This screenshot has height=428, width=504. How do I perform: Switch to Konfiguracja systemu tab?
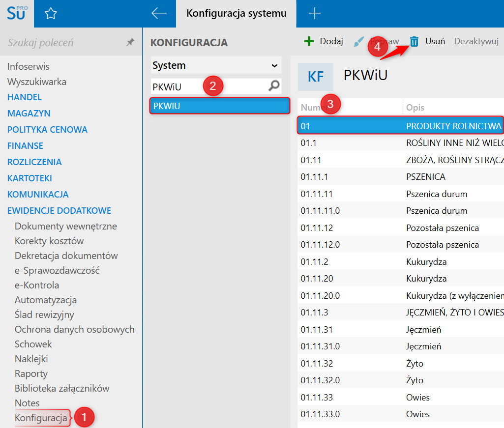(x=236, y=13)
